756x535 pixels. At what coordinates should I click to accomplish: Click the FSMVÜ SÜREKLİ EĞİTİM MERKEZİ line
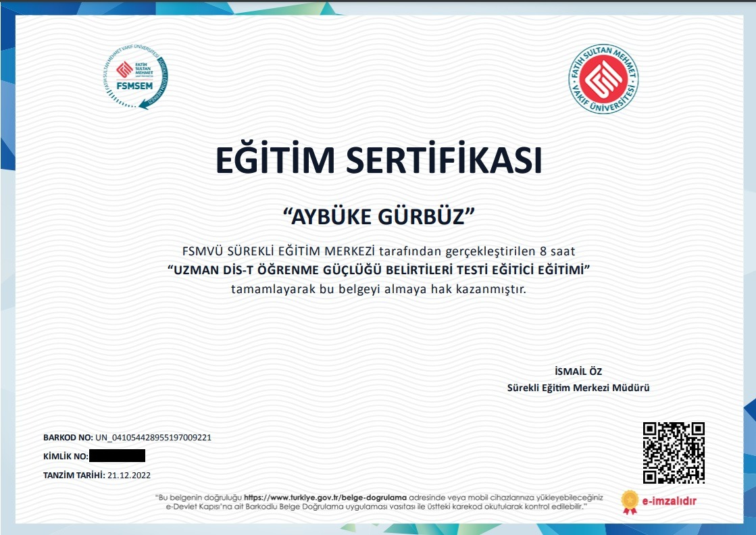[378, 251]
